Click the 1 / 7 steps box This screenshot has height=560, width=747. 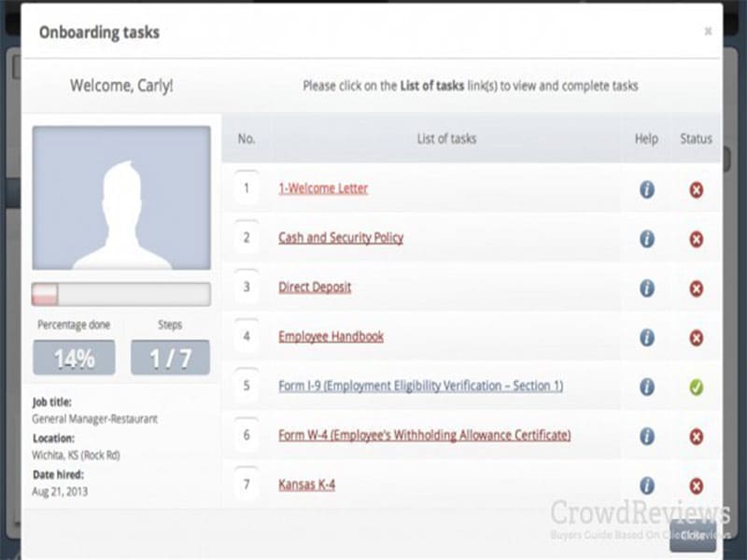click(170, 357)
